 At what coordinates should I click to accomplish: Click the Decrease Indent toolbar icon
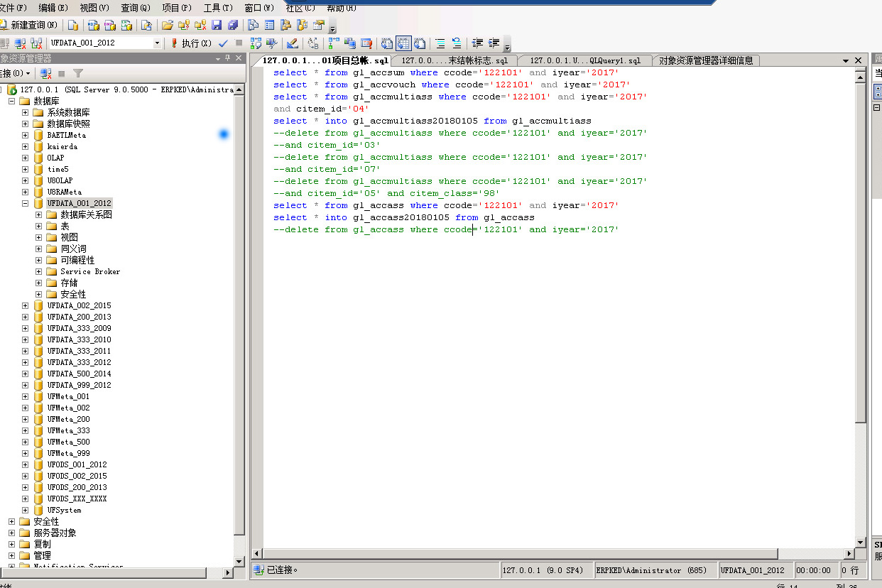click(478, 43)
